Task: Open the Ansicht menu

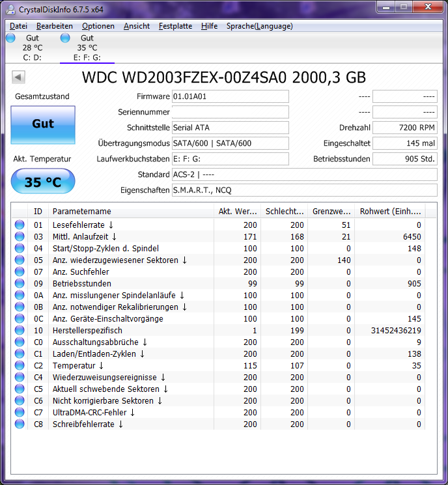Action: (x=137, y=26)
